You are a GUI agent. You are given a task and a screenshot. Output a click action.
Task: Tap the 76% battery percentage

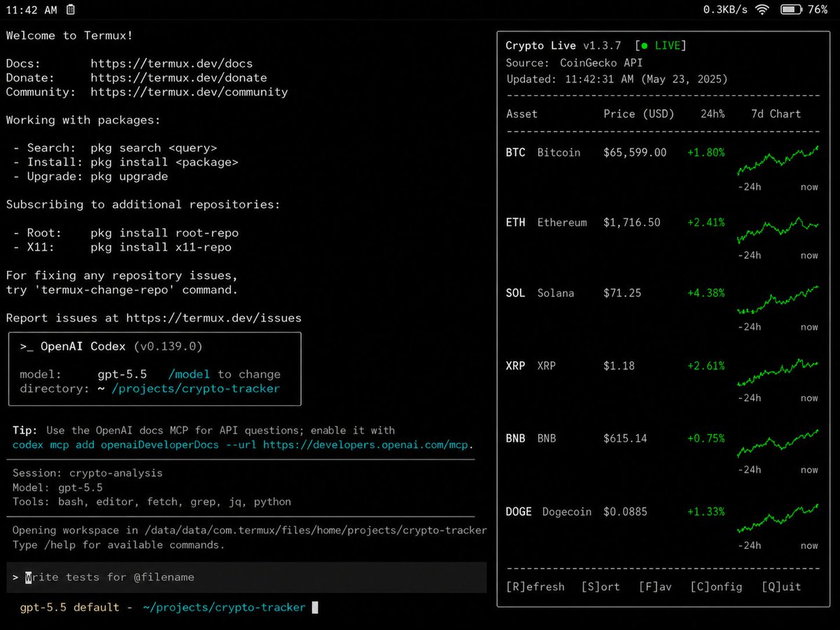tap(818, 10)
